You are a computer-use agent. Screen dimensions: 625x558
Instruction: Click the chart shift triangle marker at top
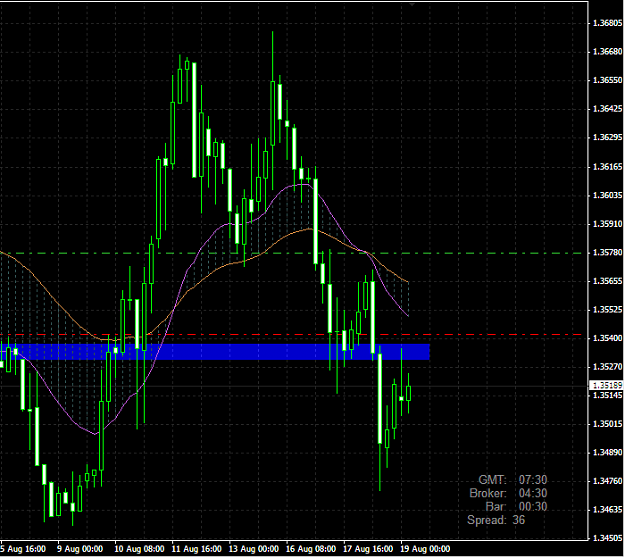point(413,4)
